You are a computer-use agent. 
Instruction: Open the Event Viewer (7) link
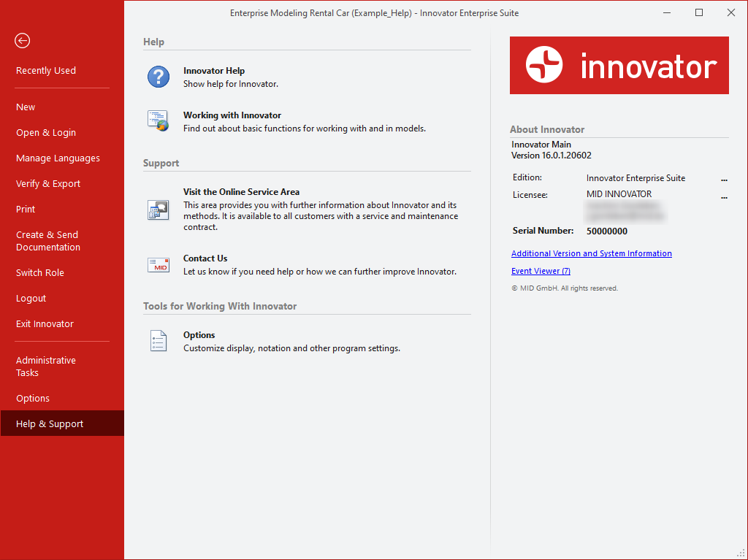(541, 271)
